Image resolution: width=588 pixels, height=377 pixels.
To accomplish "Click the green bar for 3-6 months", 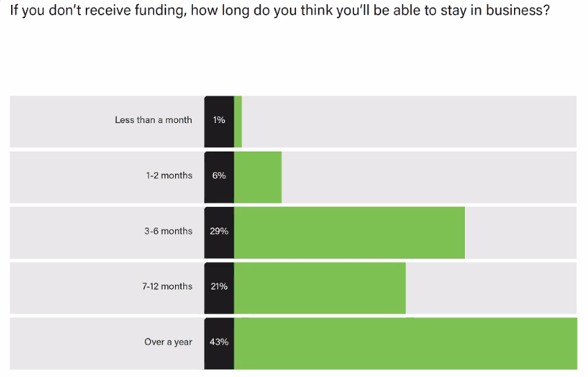I will 349,232.
